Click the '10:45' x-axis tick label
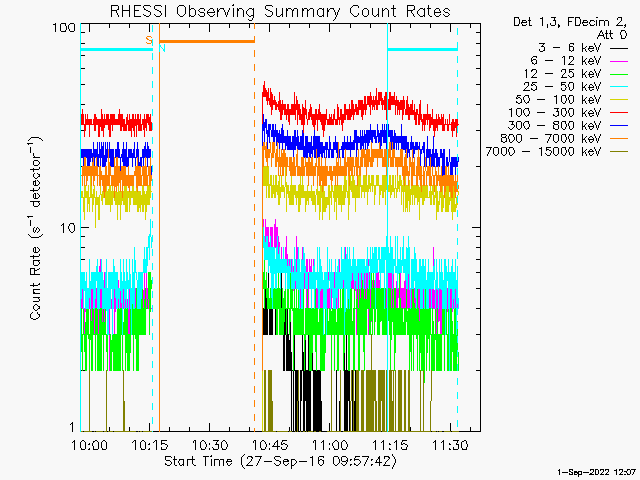640x480 pixels. click(x=270, y=445)
